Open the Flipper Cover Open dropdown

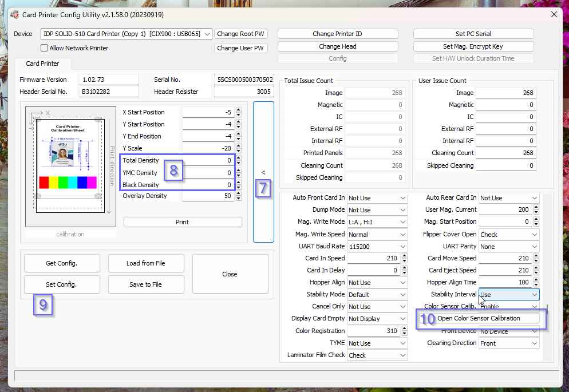click(509, 235)
